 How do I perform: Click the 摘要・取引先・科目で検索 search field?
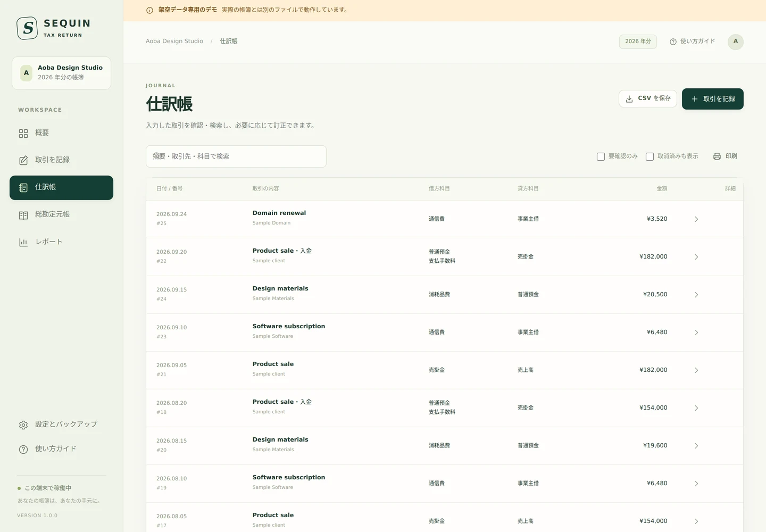236,156
